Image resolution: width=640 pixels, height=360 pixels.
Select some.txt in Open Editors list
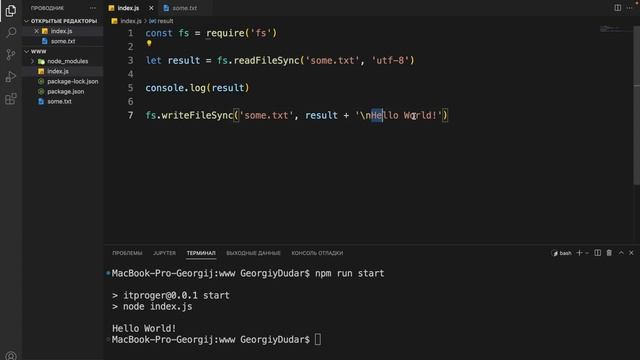62,41
